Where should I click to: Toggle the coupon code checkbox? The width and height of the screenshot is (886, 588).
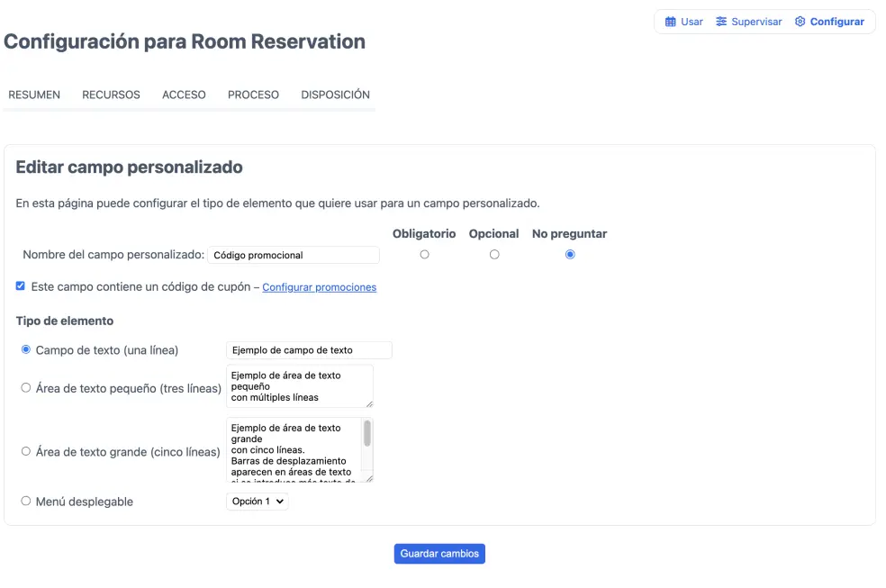tap(21, 285)
